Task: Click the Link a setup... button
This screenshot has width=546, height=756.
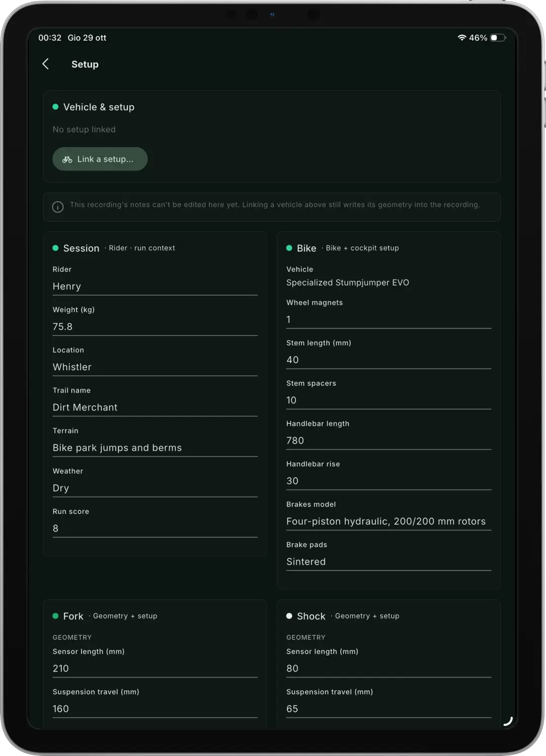Action: click(100, 159)
